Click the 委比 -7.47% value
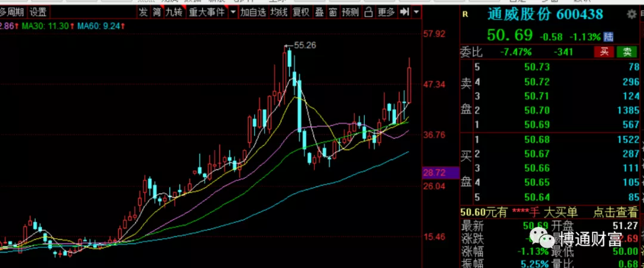 [x=515, y=52]
